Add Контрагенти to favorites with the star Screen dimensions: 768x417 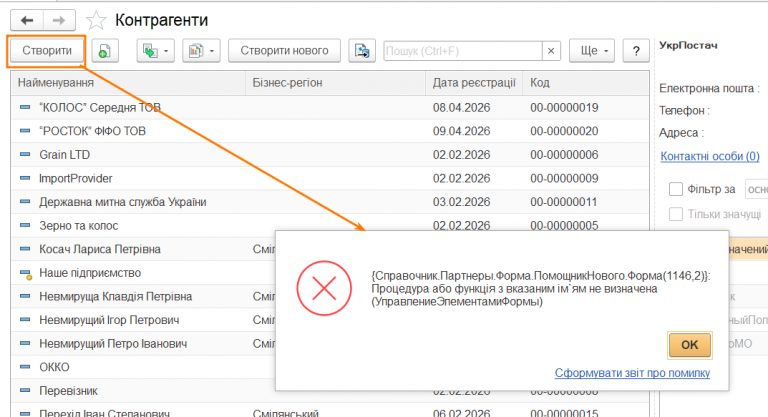pyautogui.click(x=96, y=21)
